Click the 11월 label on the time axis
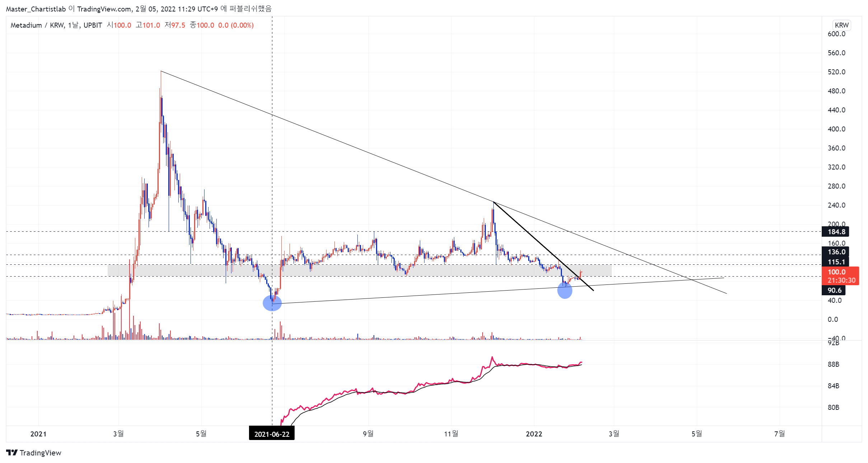The width and height of the screenshot is (868, 463). [x=451, y=434]
